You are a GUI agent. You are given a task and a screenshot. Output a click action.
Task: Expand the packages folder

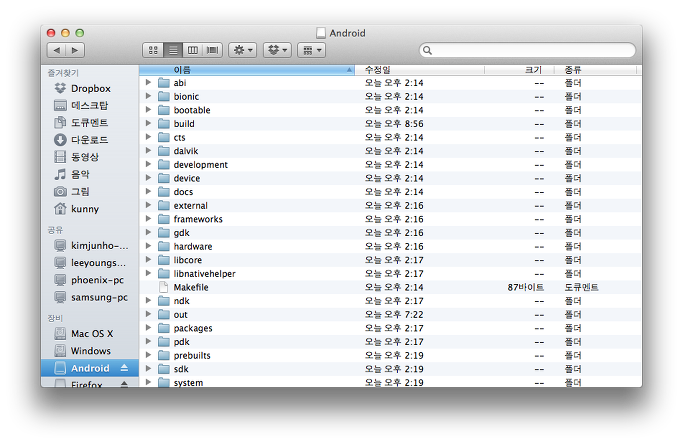tap(148, 328)
